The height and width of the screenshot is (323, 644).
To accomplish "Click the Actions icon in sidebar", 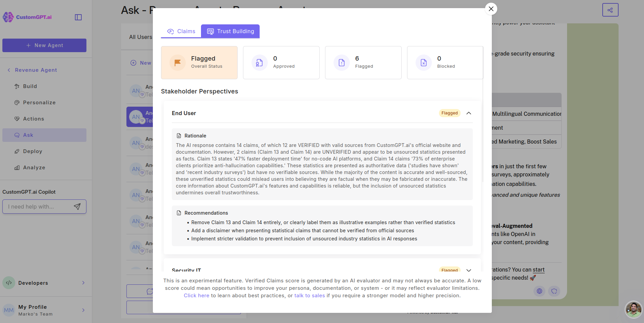I will tap(17, 119).
